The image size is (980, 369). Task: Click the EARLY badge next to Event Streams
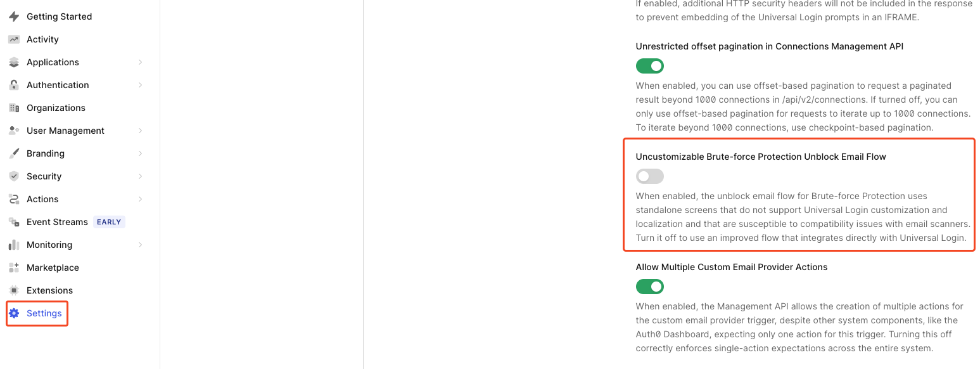(x=109, y=221)
